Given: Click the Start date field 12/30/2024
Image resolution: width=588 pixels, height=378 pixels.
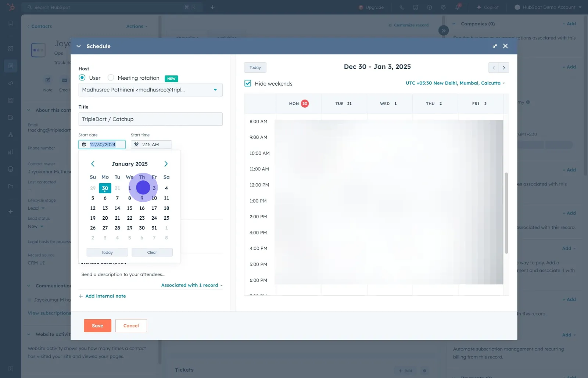Looking at the screenshot, I should (102, 144).
